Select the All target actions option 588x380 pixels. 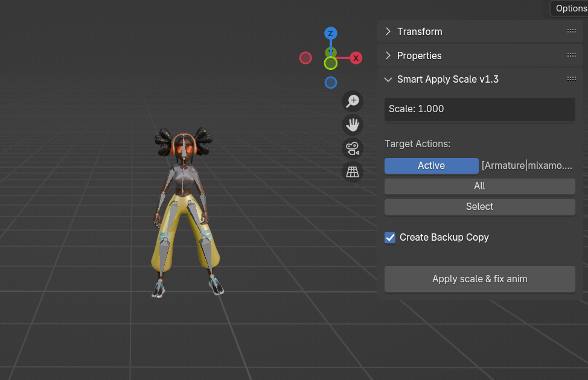[479, 186]
